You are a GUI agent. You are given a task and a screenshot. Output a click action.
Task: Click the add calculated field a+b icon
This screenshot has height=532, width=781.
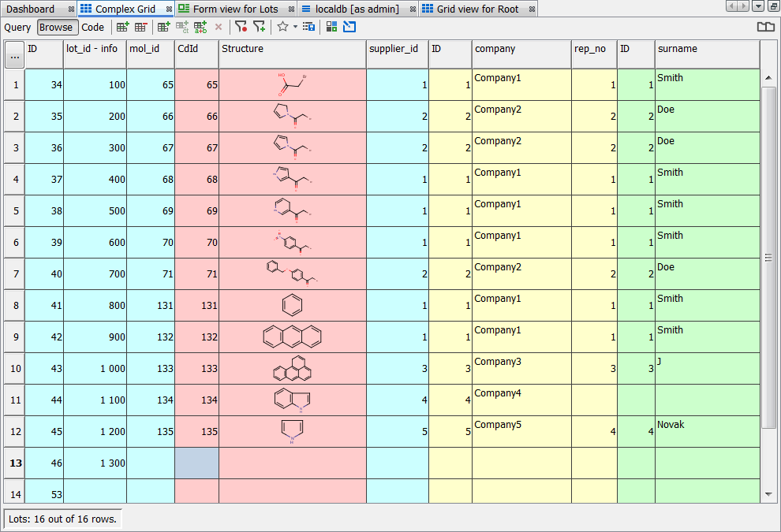click(x=200, y=27)
